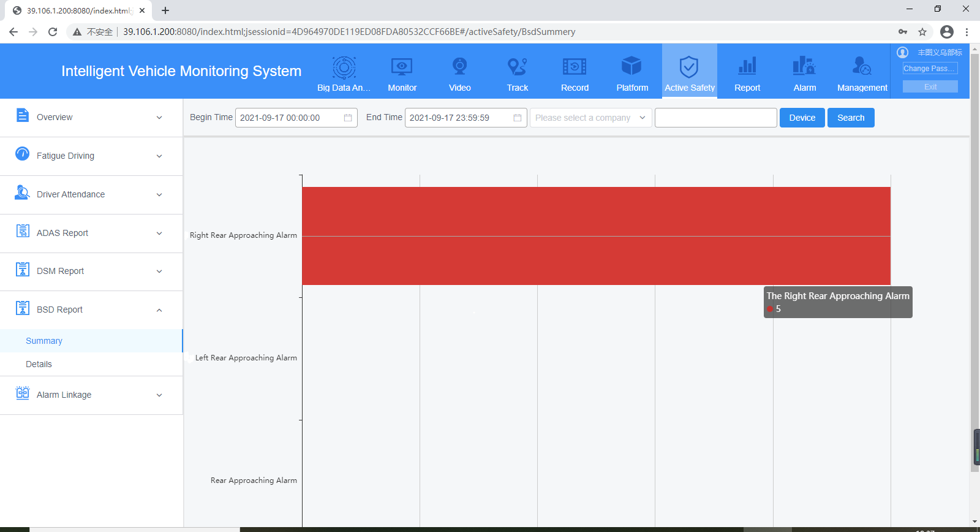Image resolution: width=980 pixels, height=532 pixels.
Task: Collapse the BSD Report chevron
Action: [x=159, y=310]
